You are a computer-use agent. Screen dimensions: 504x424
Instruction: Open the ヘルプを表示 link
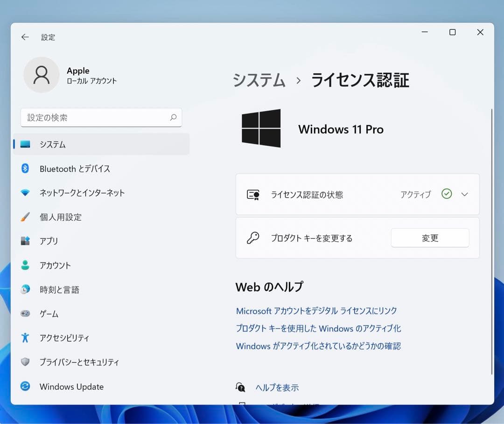pos(277,388)
